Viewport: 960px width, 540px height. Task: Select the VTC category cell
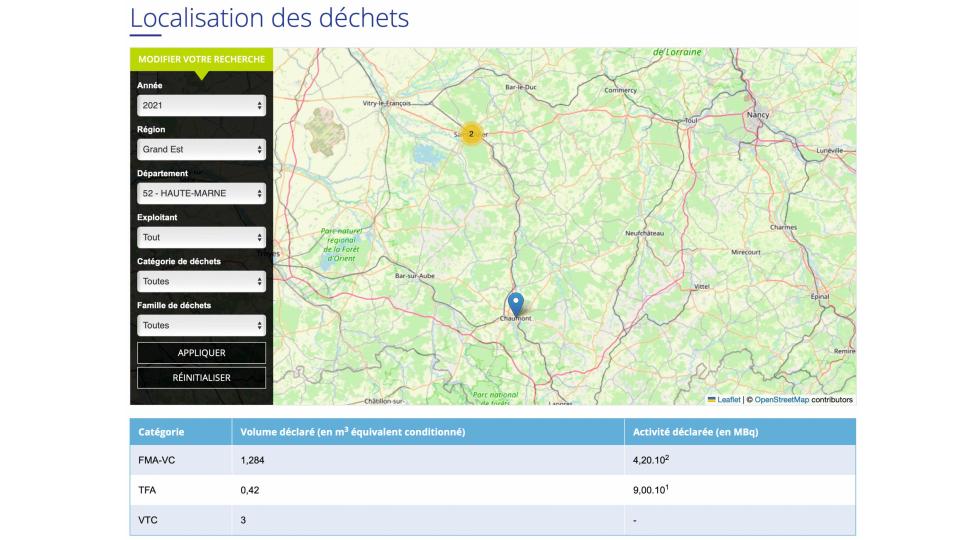pos(181,520)
